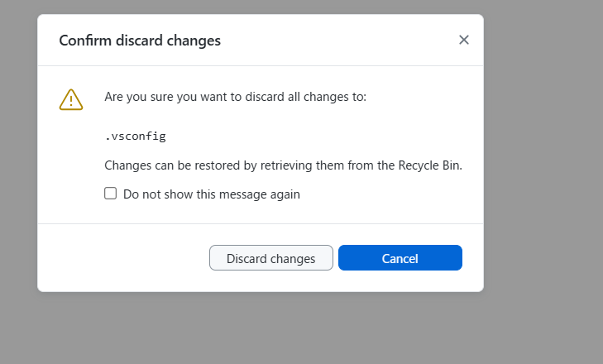
Task: Close the Confirm discard changes dialog
Action: click(x=463, y=40)
